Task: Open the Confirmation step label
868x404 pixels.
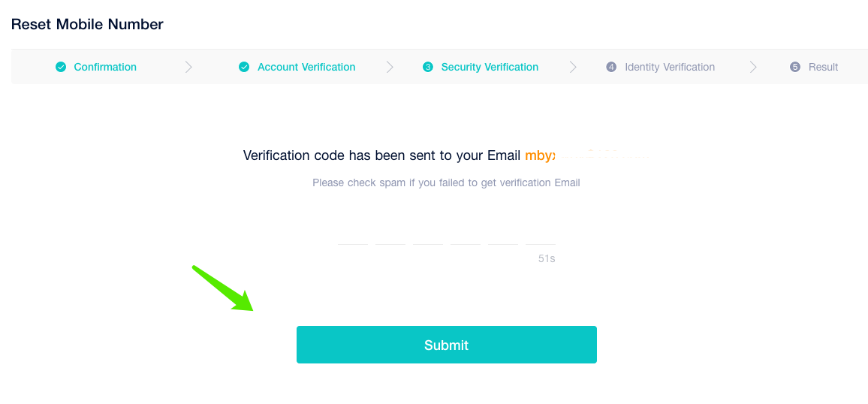Action: coord(105,67)
